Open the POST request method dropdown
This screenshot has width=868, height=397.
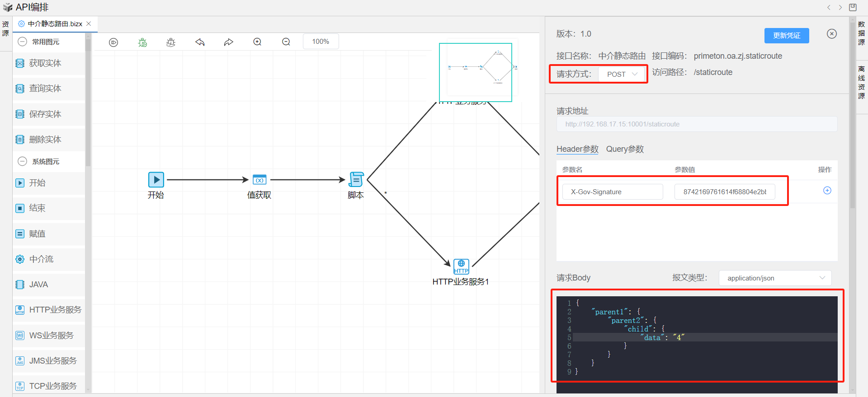click(x=622, y=74)
